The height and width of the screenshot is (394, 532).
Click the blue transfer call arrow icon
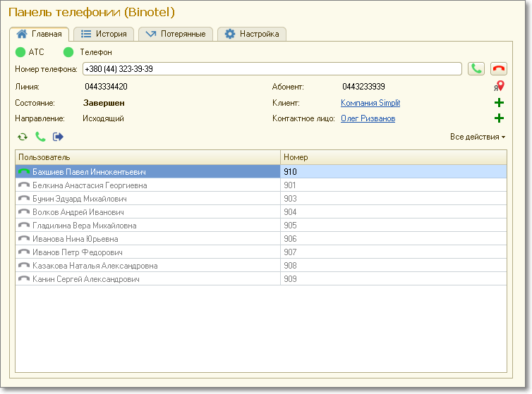tap(58, 137)
